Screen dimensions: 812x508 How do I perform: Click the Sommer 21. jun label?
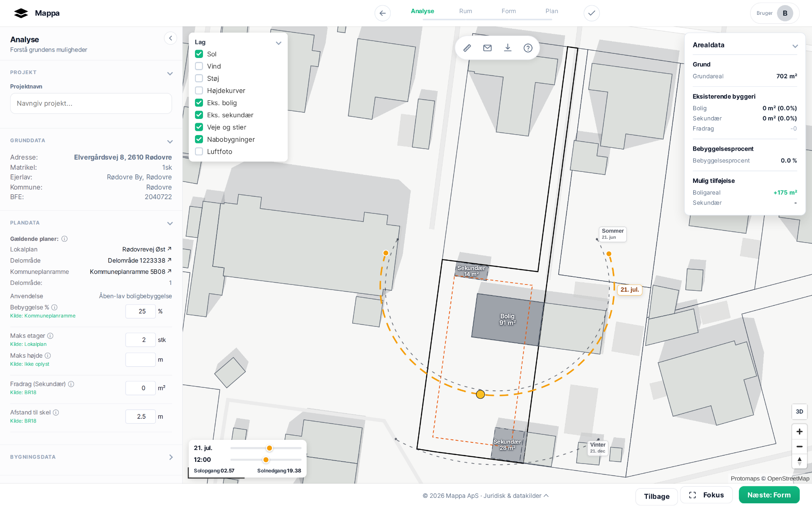pos(612,234)
